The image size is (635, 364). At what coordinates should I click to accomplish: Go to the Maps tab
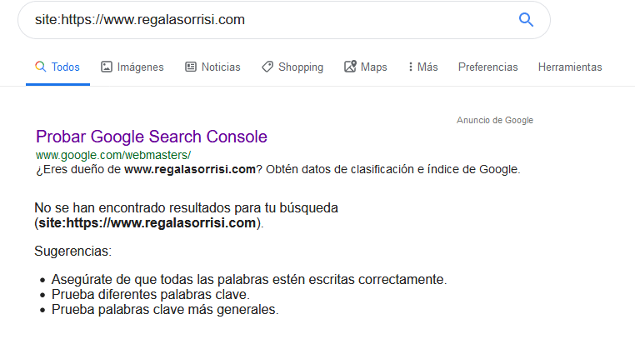tap(366, 67)
